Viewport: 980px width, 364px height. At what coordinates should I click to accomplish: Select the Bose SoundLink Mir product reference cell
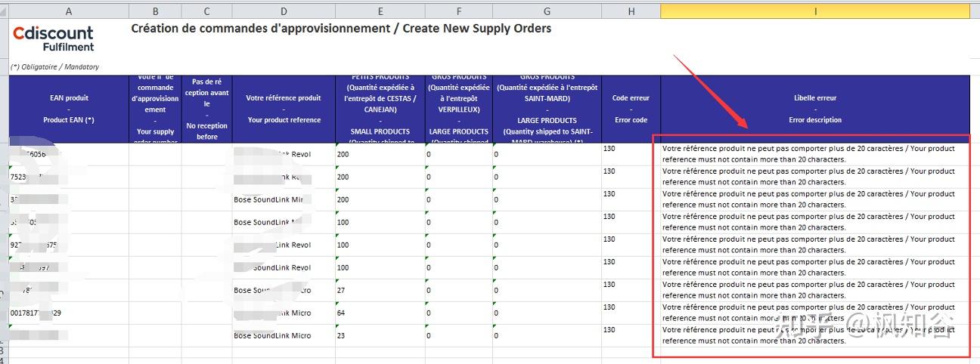coord(284,199)
